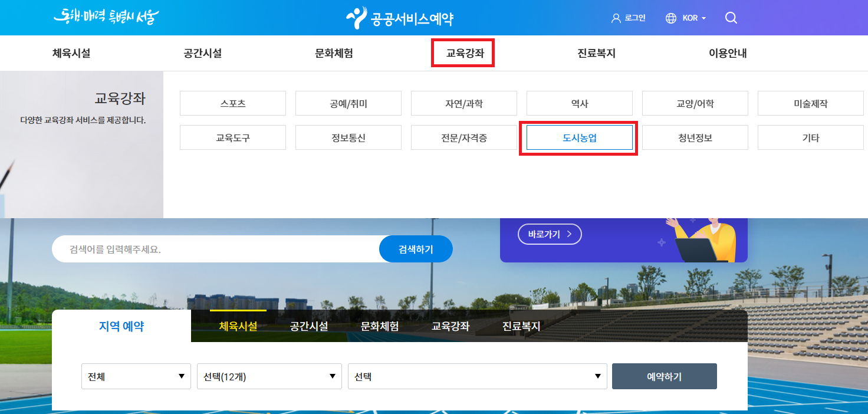Open the rightmost 선택 dropdown

point(476,376)
